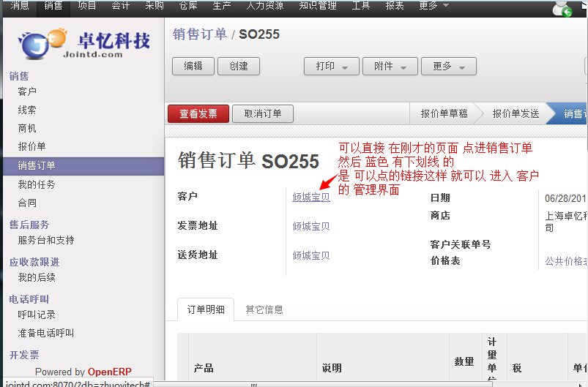This screenshot has height=387, width=588.
Task: Click the 公共价格表 pricelist link
Action: (x=565, y=260)
